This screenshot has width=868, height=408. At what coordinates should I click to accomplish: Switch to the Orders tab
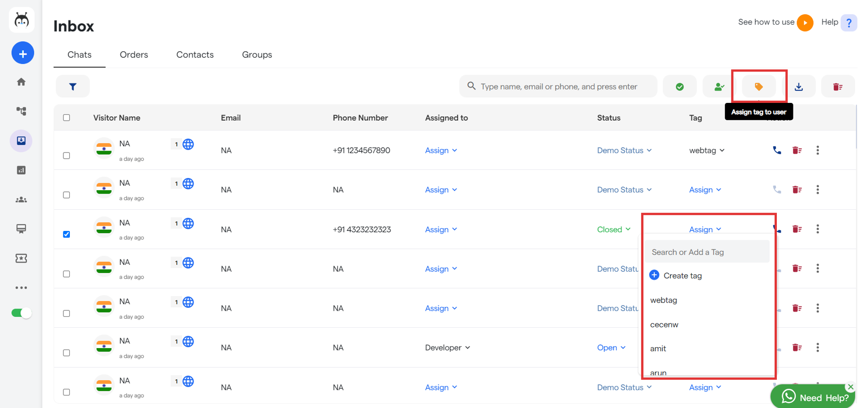[x=134, y=55]
